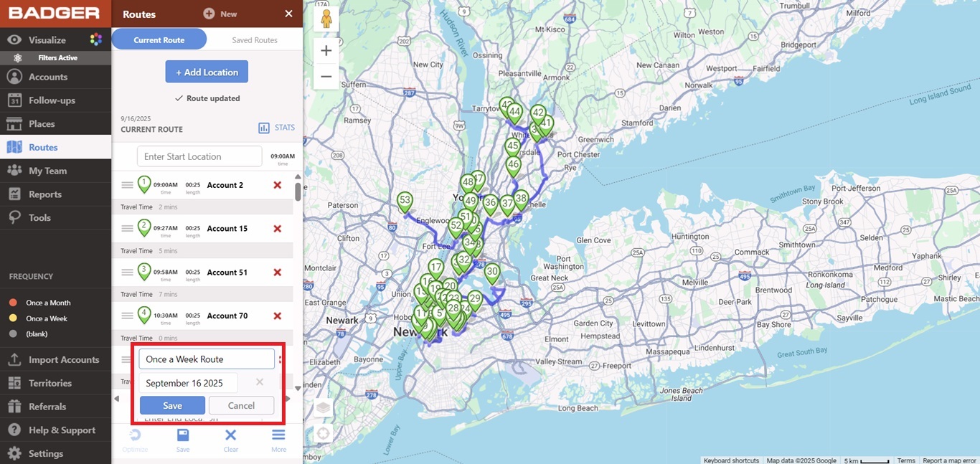
Task: Select Routes in the sidebar menu
Action: [55, 147]
